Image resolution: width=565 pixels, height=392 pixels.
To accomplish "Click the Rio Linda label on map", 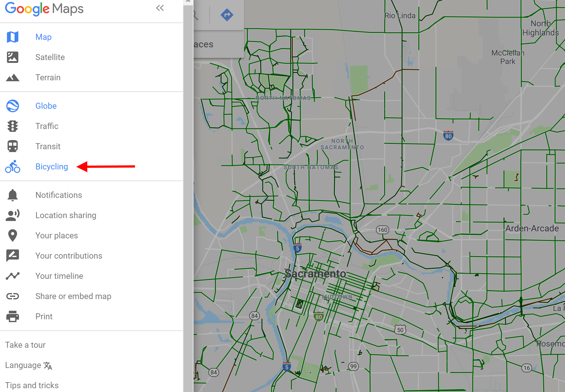I will click(400, 15).
